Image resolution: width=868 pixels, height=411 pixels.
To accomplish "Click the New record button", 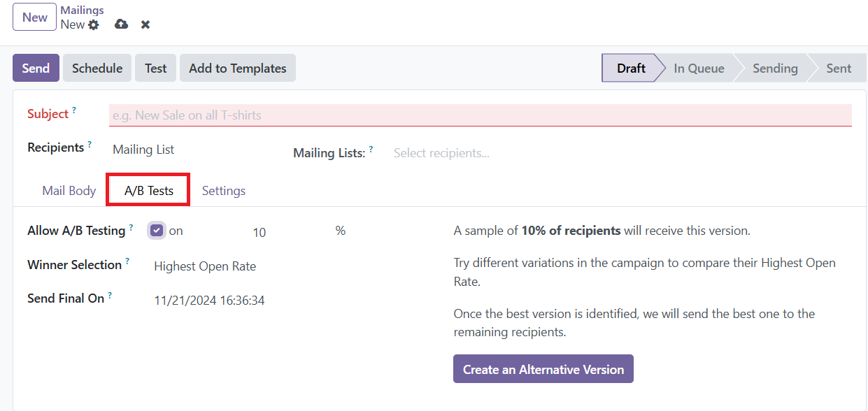I will click(x=34, y=17).
